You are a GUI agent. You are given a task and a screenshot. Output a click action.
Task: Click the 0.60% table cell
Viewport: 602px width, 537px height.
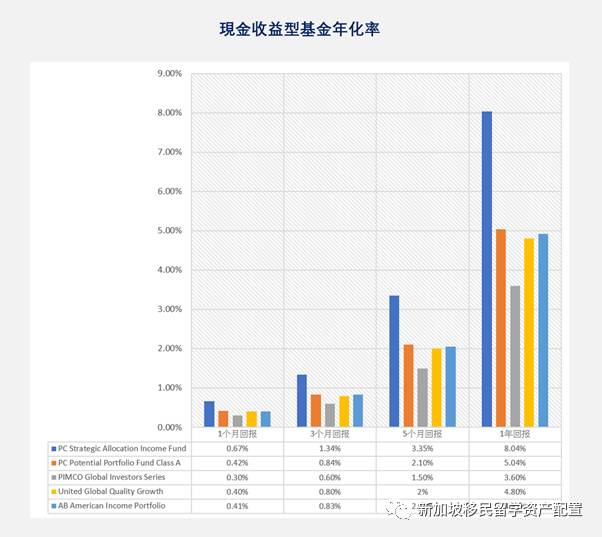click(x=330, y=478)
